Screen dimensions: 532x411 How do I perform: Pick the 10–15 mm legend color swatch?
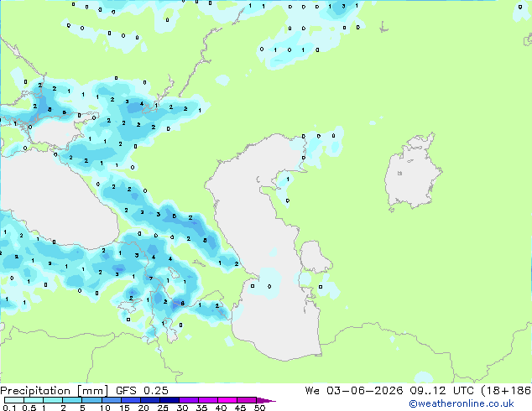click(112, 400)
